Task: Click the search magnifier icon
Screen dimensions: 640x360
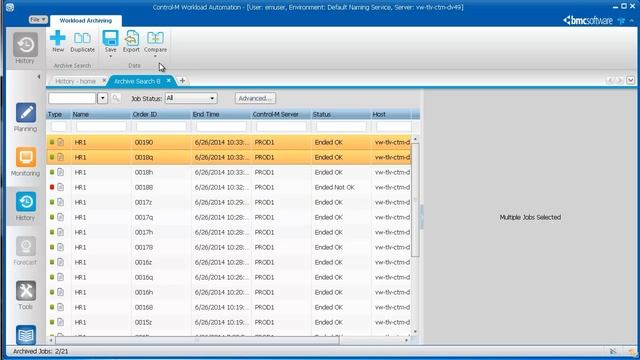Action: click(x=116, y=98)
